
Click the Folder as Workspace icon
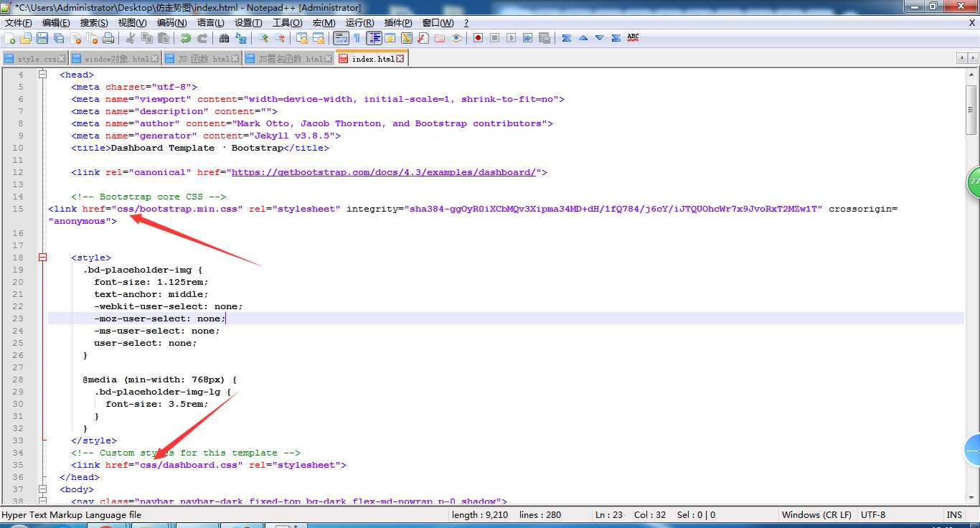tap(440, 38)
